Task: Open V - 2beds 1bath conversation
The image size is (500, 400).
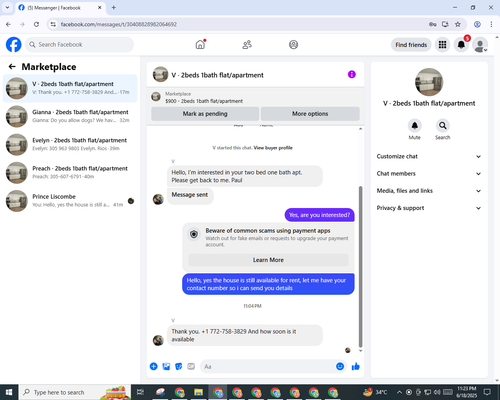Action: point(70,88)
